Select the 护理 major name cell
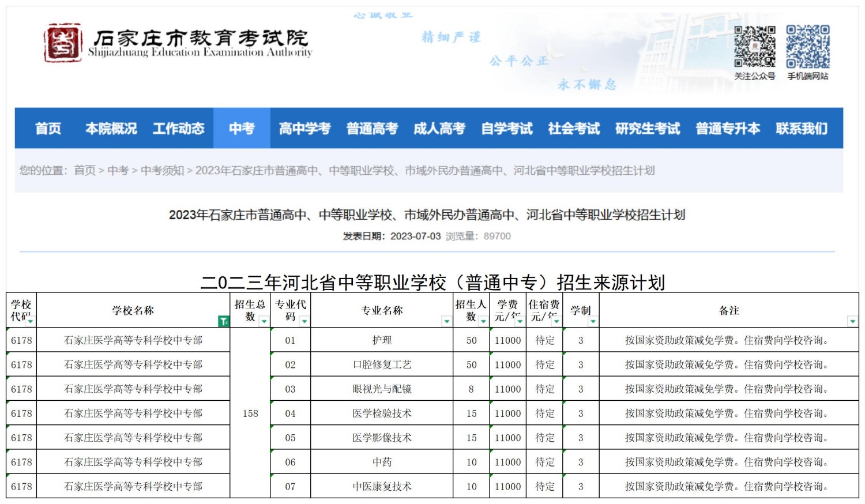Screen dimensions: 865x504 382,340
